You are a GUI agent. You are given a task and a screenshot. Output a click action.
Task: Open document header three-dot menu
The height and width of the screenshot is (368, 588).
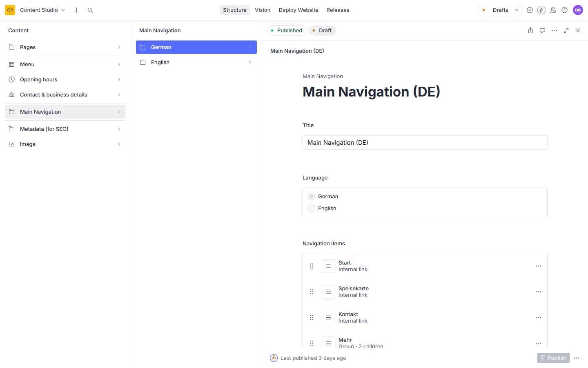554,30
